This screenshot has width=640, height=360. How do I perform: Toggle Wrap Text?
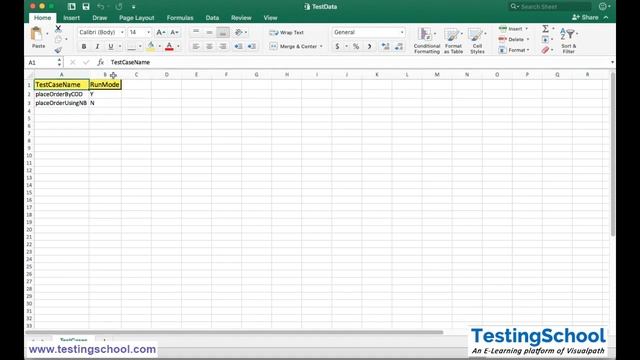point(287,33)
